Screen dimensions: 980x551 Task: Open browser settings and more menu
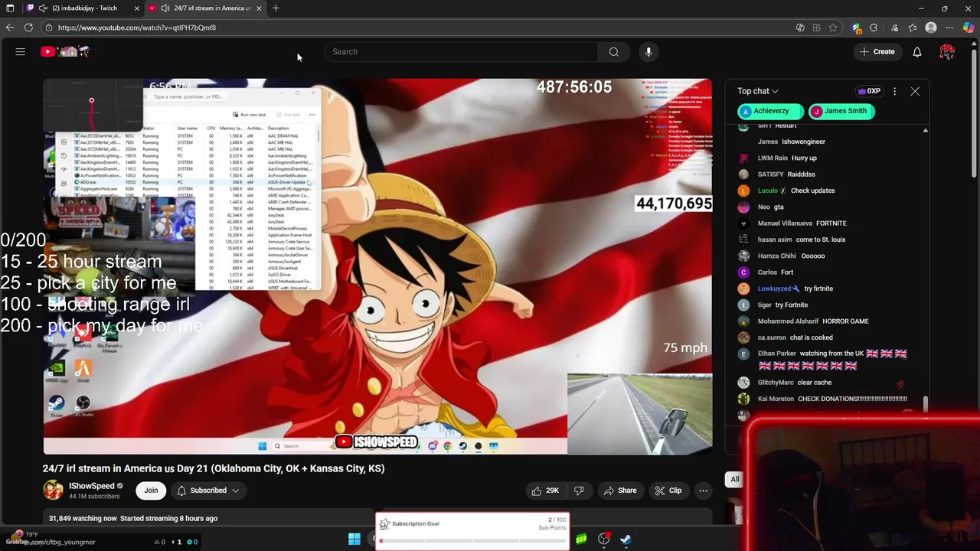pyautogui.click(x=951, y=28)
